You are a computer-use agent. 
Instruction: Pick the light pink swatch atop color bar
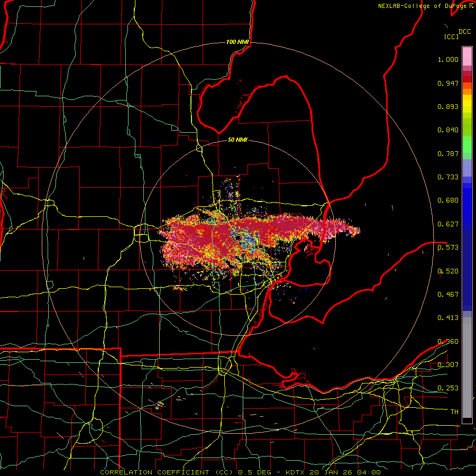pos(467,56)
